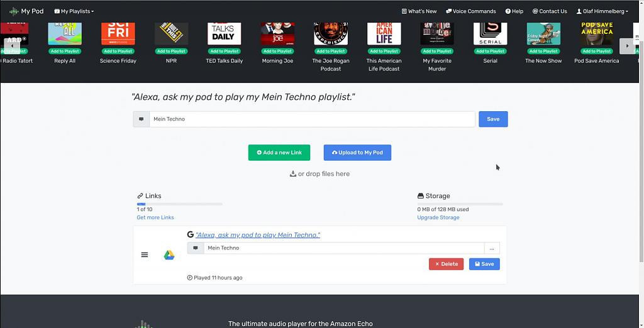Select the Science Friday podcast artwork
Image resolution: width=644 pixels, height=328 pixels.
(x=118, y=34)
